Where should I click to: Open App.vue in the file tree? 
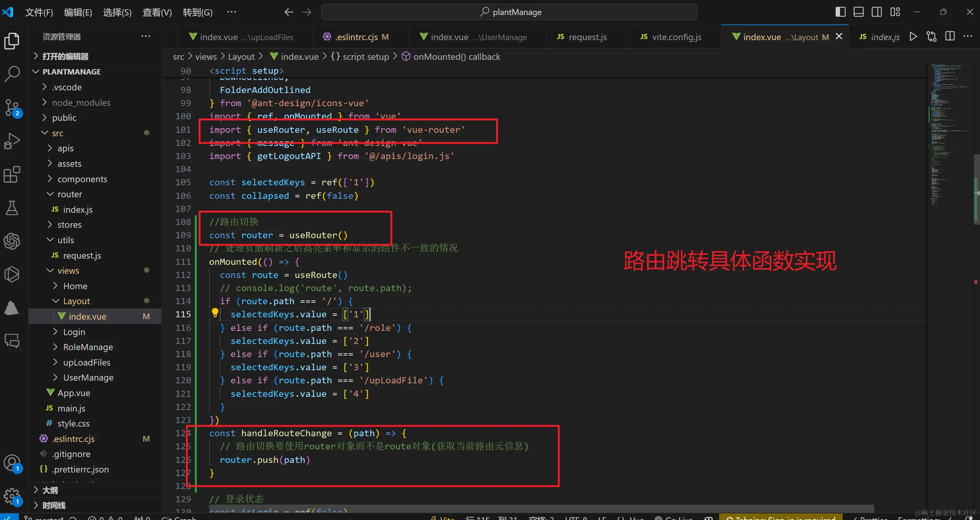coord(95,393)
